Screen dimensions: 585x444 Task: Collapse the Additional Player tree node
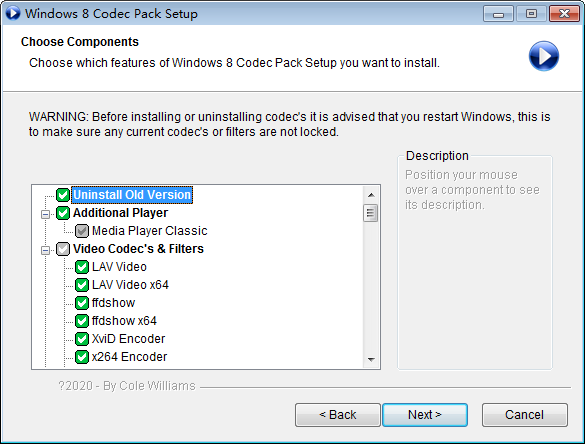pyautogui.click(x=45, y=214)
